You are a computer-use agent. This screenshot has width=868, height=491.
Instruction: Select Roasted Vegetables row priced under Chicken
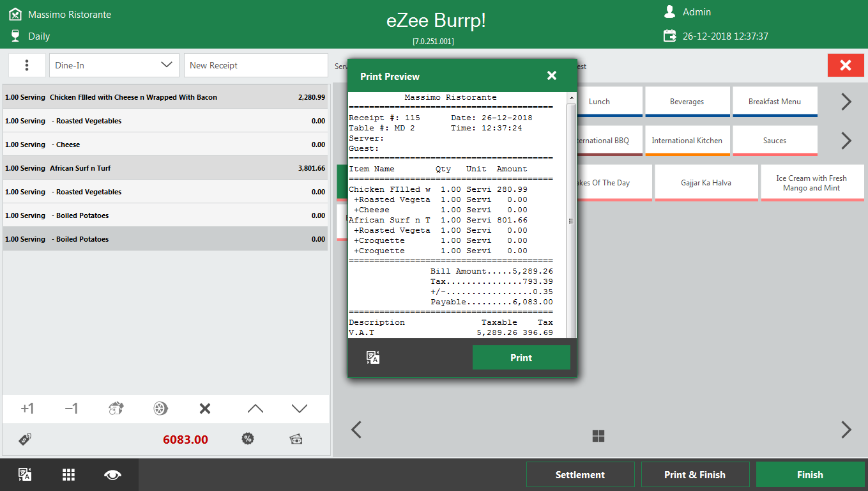click(165, 121)
